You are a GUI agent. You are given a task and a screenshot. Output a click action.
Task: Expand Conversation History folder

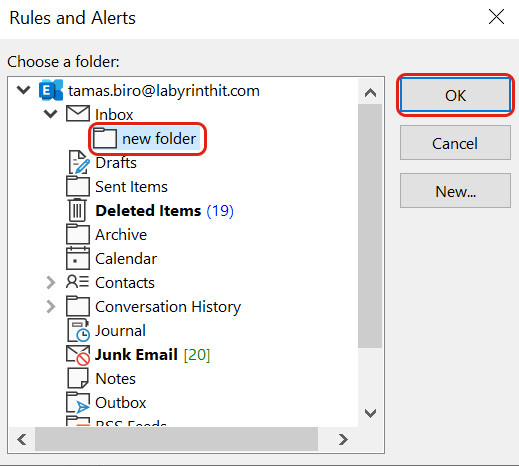coord(51,306)
